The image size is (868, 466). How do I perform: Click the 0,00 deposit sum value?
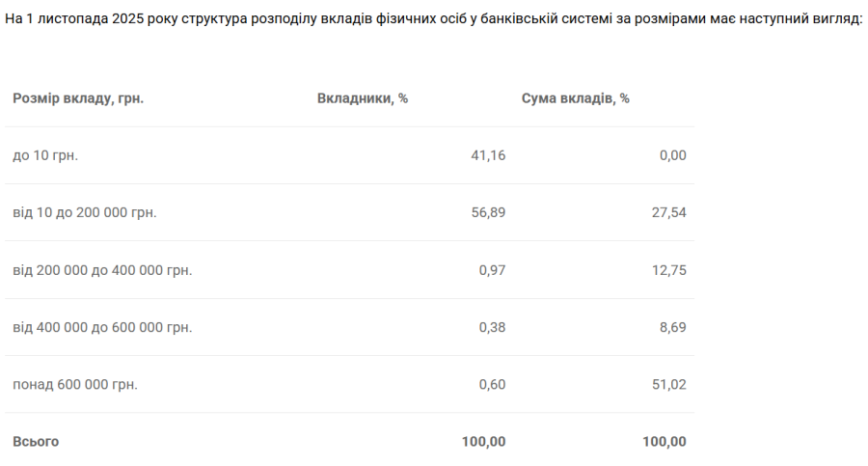(672, 155)
